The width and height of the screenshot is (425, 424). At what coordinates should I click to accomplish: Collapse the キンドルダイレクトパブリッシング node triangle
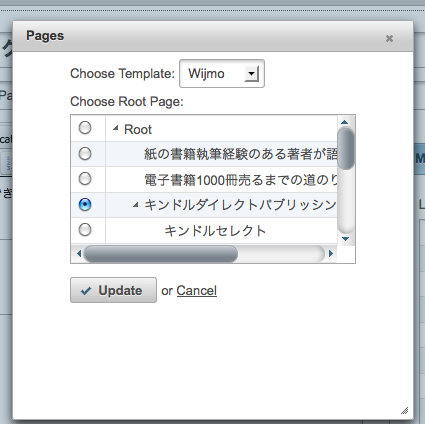tap(135, 205)
